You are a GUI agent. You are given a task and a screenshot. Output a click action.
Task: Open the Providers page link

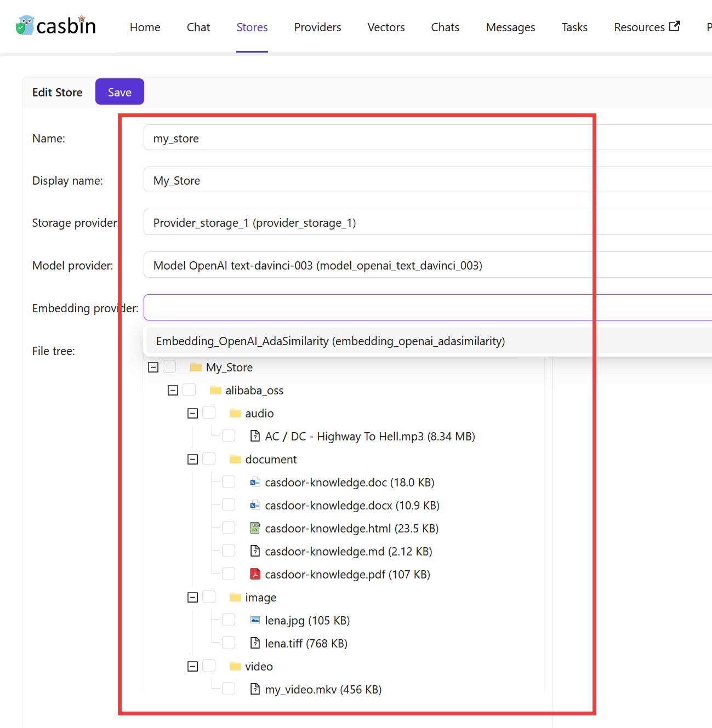click(x=317, y=27)
